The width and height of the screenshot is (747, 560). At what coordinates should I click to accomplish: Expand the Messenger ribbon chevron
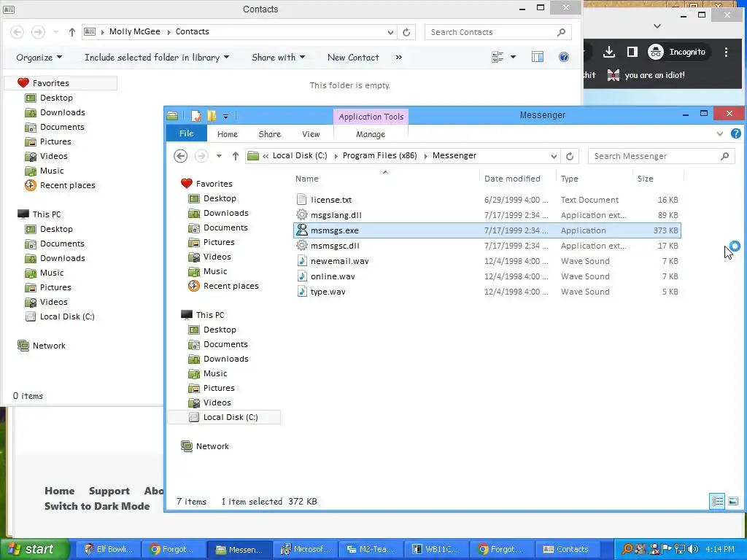720,134
